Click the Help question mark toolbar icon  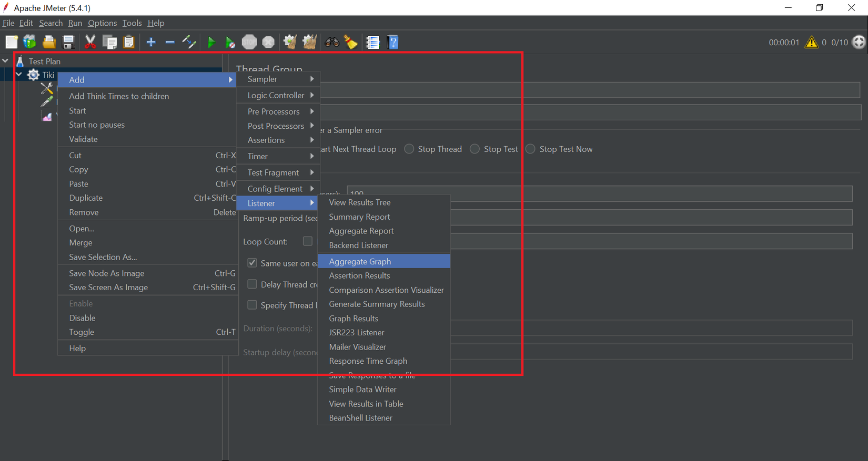[x=393, y=42]
